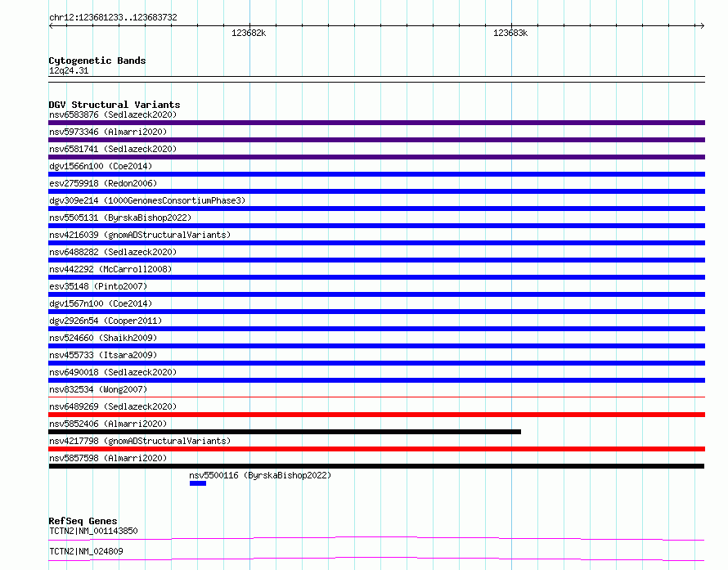The width and height of the screenshot is (728, 570).
Task: Click the thin red line under nsv832534
Action: (x=376, y=397)
